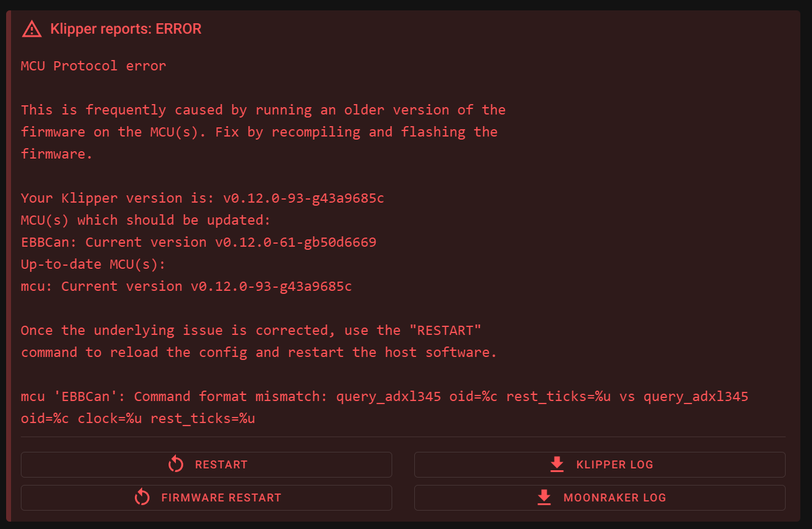Click the 'oid=%c clock=%u rest_ticks=%u' final line
Screen dimensions: 812x529
coord(138,418)
